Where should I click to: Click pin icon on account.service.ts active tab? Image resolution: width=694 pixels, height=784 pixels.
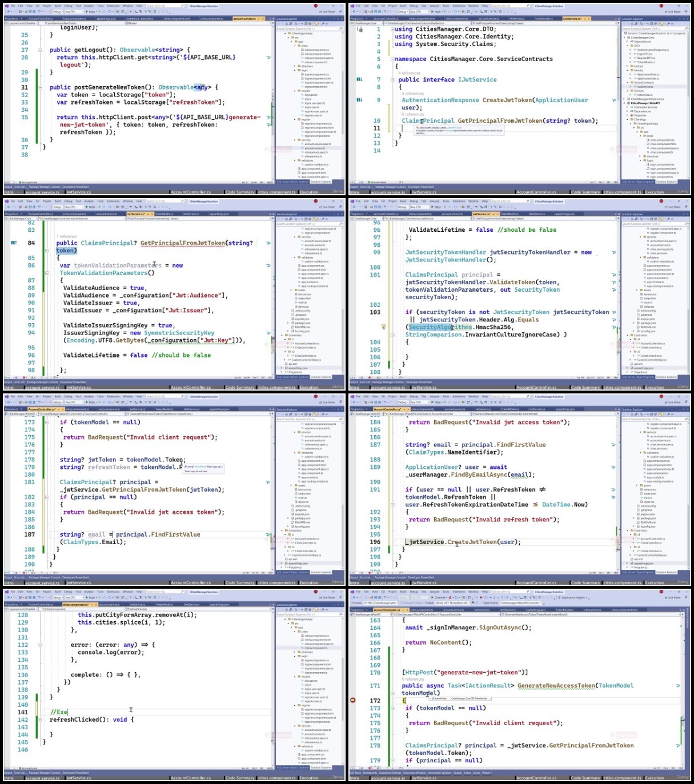point(259,19)
